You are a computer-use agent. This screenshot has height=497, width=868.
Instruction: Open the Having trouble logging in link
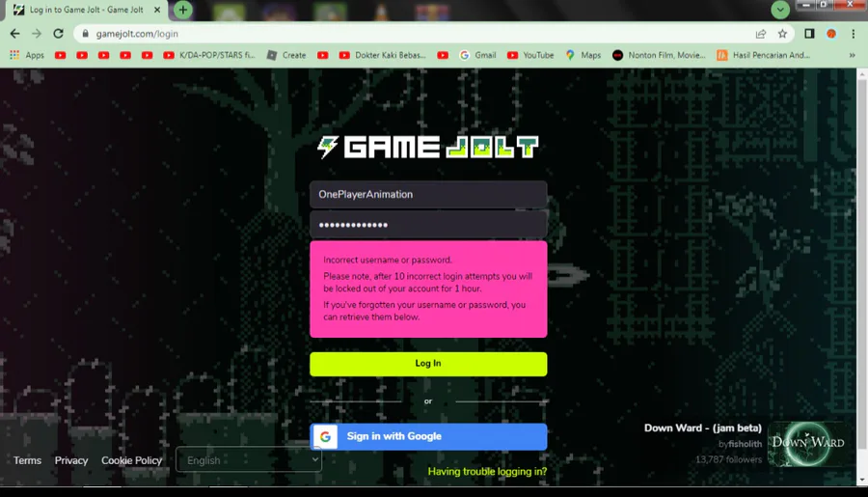coord(487,472)
